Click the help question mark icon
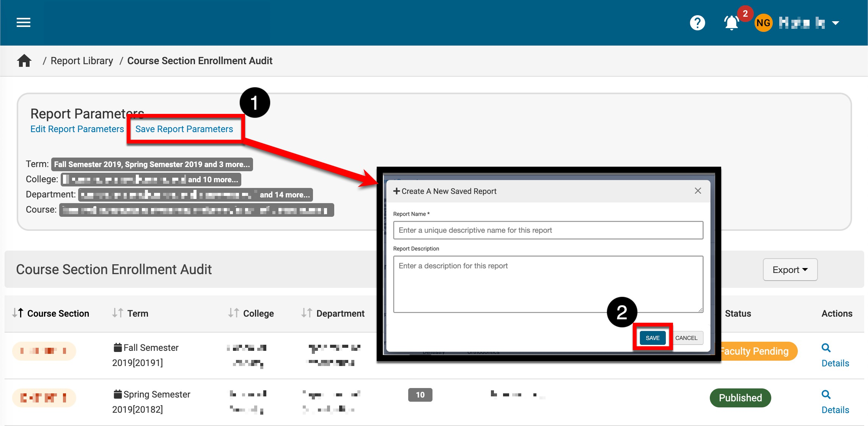Screen dimensions: 868x426 (x=697, y=23)
